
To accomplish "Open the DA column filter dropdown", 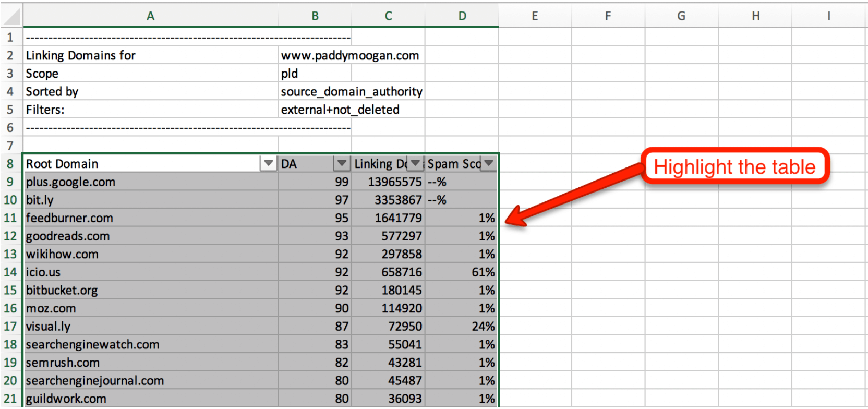I will point(342,163).
